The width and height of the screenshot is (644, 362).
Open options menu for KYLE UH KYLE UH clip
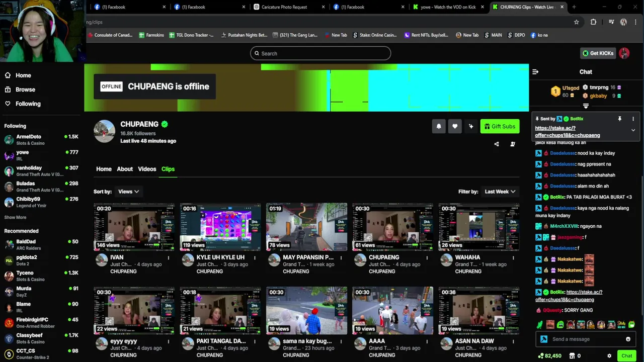255,258
